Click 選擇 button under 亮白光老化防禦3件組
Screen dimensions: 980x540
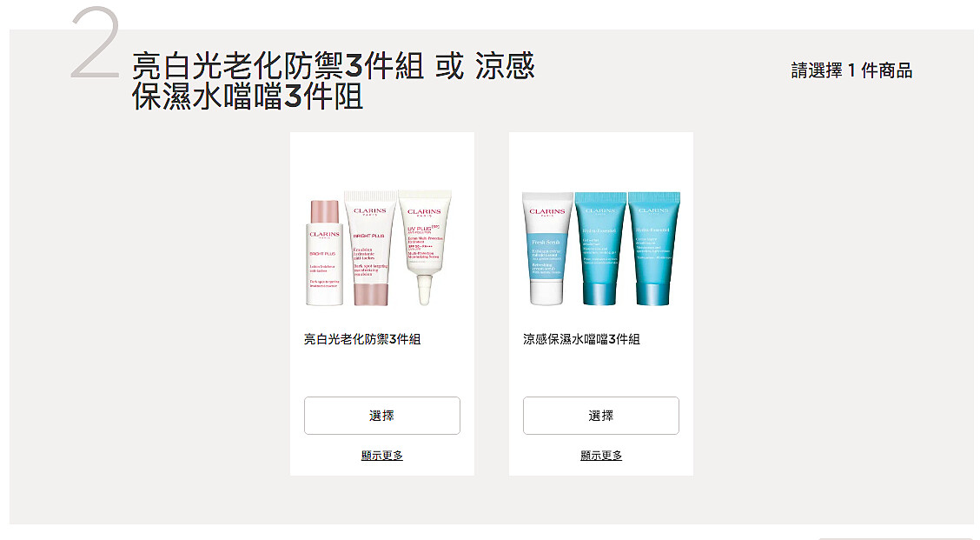coord(382,416)
